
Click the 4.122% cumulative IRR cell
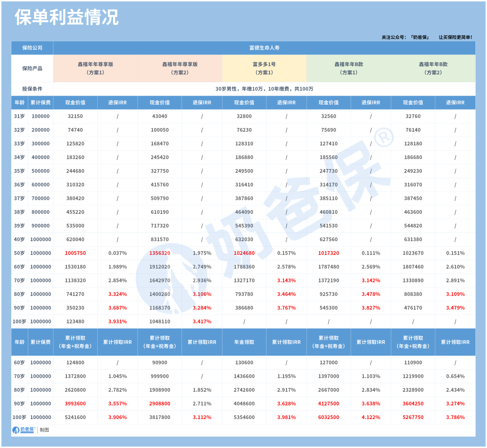point(371,417)
